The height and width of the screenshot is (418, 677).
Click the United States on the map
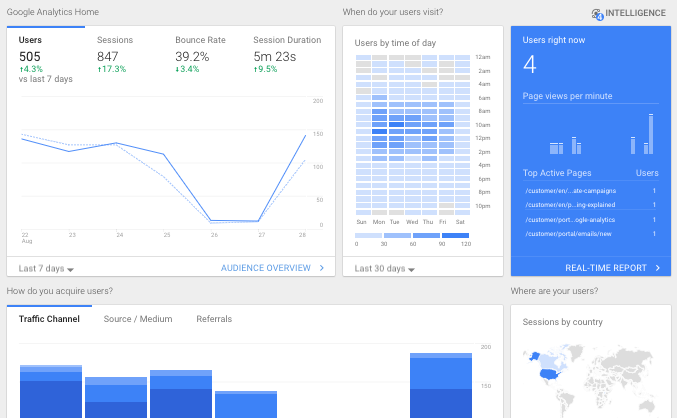[x=551, y=374]
